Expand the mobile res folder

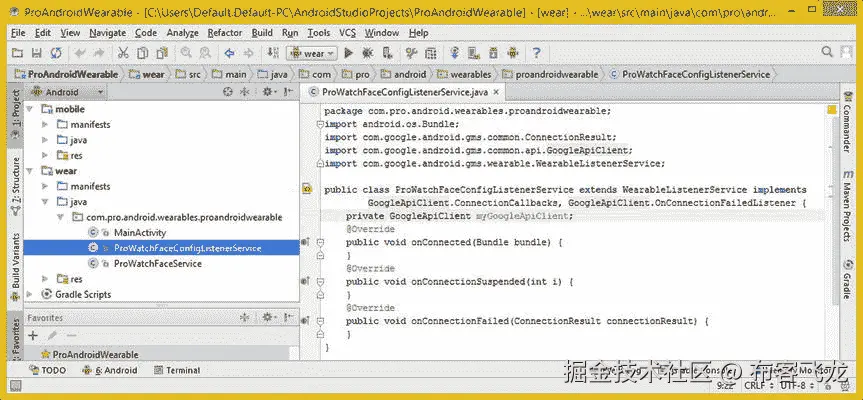46,155
